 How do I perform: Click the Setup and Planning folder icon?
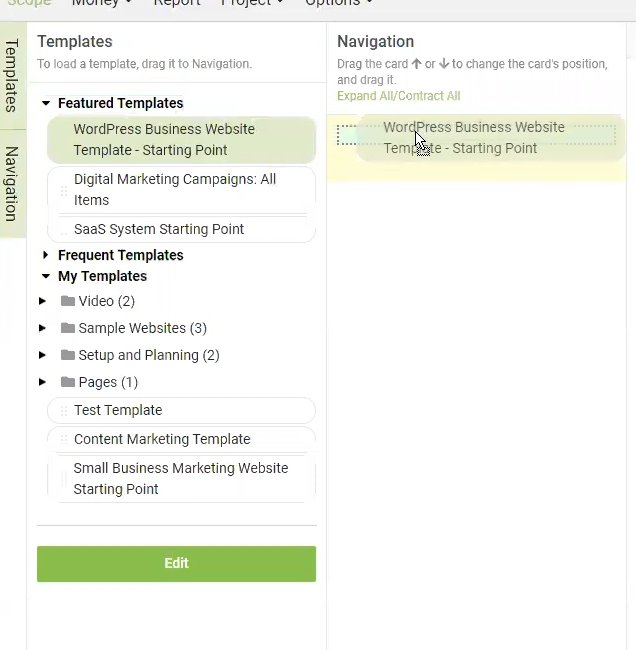click(68, 355)
